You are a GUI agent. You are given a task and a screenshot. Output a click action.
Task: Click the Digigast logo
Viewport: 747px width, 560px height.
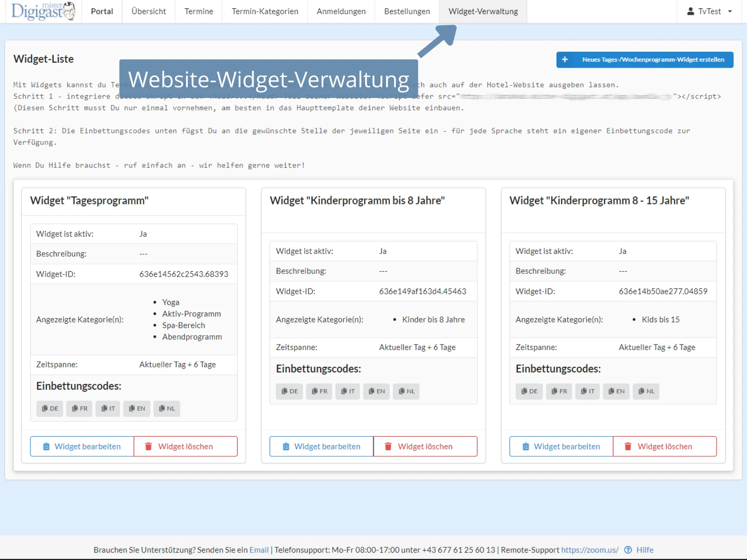[x=42, y=11]
